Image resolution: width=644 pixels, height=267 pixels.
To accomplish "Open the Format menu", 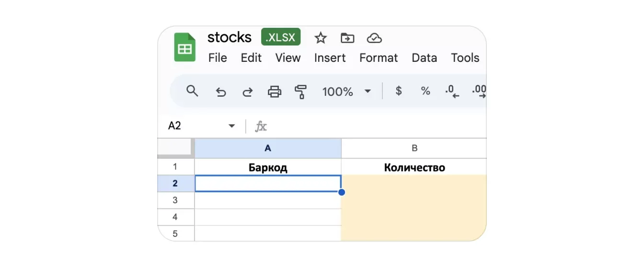I will [379, 58].
